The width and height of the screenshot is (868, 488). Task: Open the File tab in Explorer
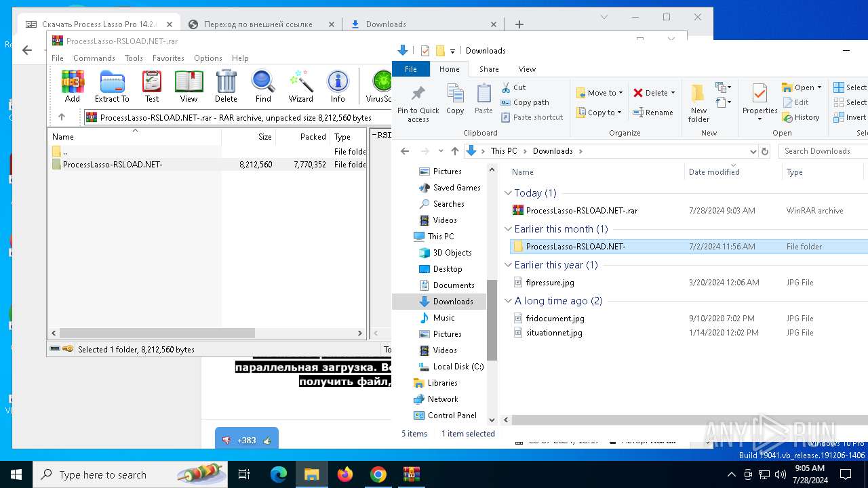pos(411,69)
